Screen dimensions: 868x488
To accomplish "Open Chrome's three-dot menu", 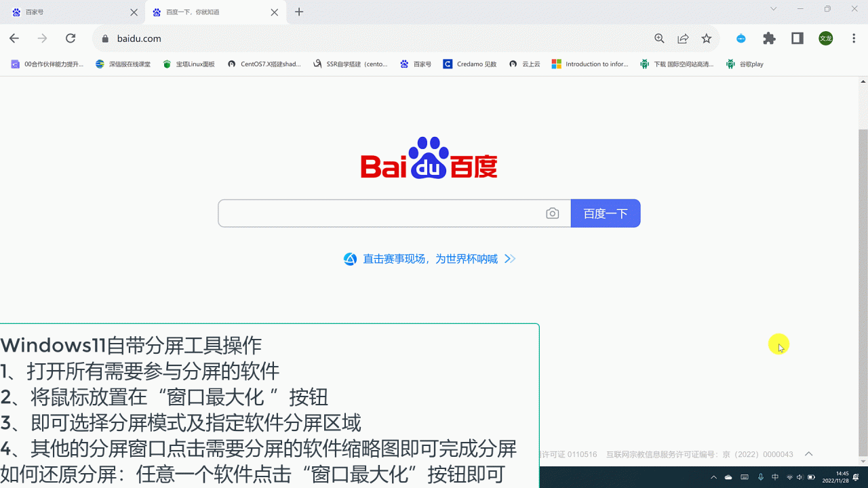I will click(854, 39).
